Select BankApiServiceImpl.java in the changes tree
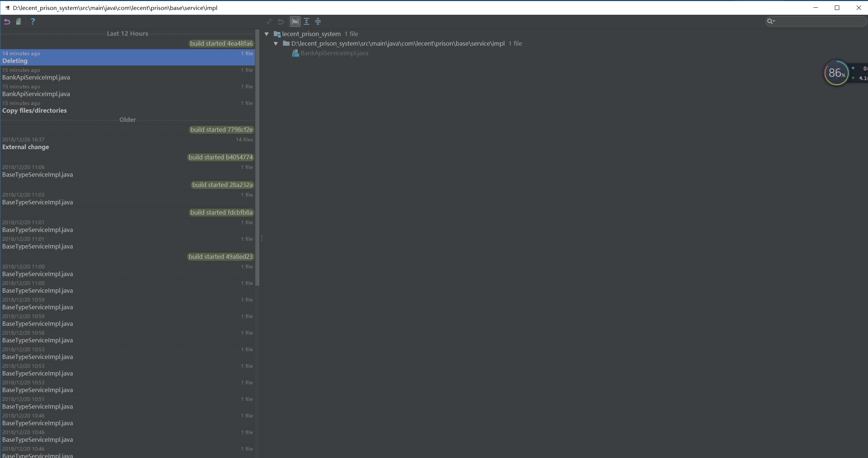 click(x=334, y=53)
